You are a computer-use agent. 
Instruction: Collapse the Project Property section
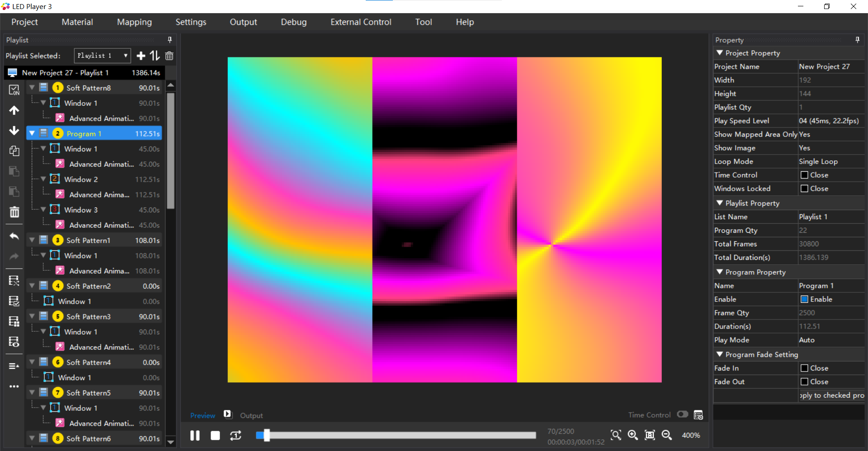(720, 53)
